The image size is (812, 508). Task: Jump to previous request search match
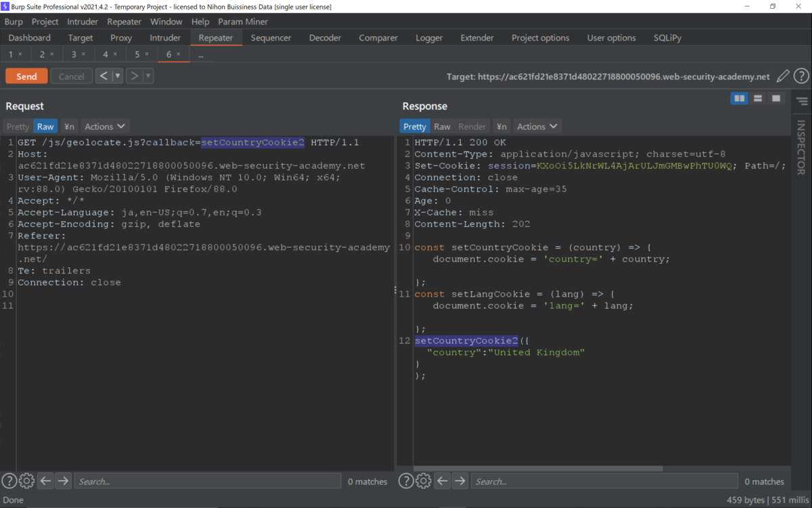pyautogui.click(x=45, y=481)
